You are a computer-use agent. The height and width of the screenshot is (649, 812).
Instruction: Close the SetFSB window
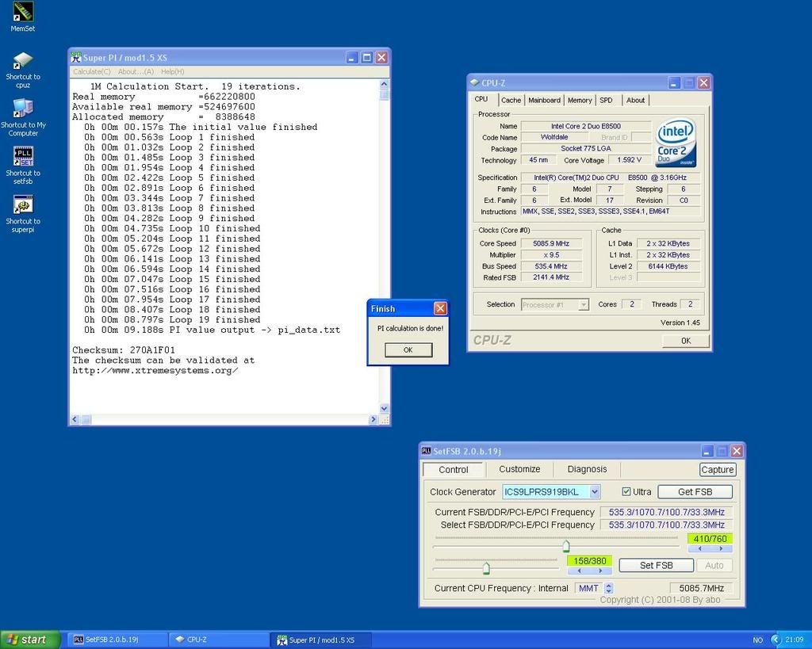[x=737, y=451]
